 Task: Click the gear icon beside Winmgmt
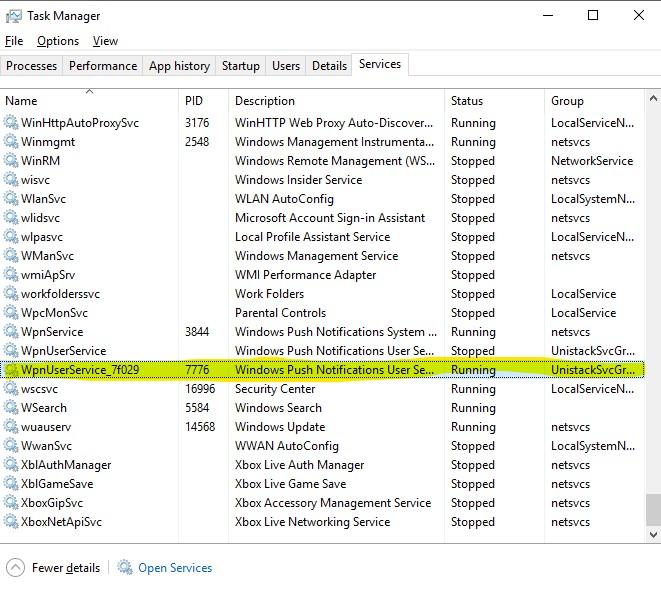(11, 142)
